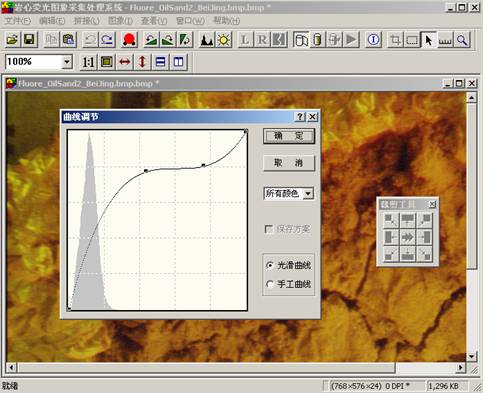Image resolution: width=483 pixels, height=393 pixels.
Task: Select the 手工曲线 radio button
Action: click(x=270, y=284)
